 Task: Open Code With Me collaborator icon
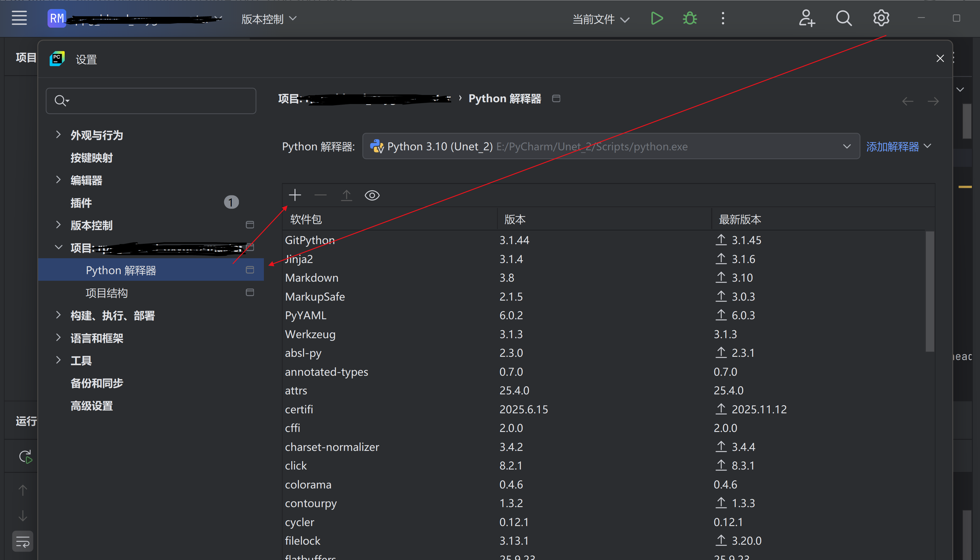coord(807,18)
